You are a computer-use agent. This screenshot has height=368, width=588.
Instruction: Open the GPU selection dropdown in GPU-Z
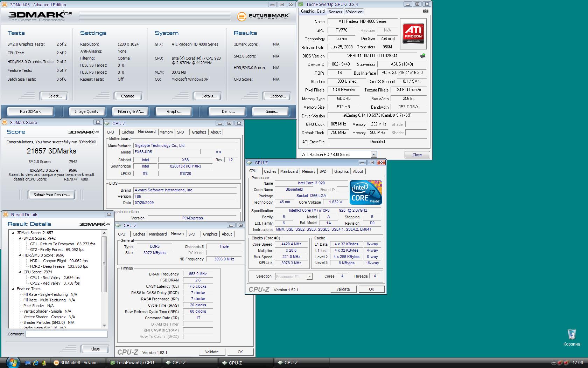(x=374, y=155)
